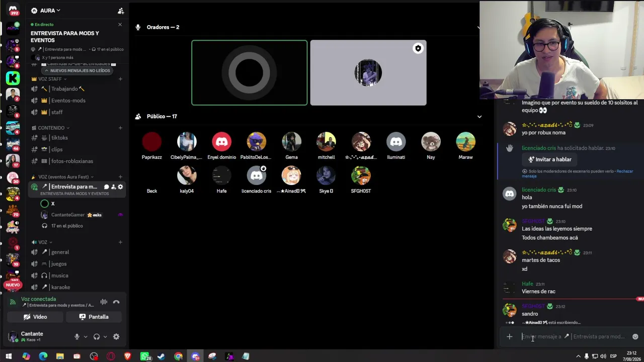
Task: Open user settings gear icon
Action: (x=116, y=337)
